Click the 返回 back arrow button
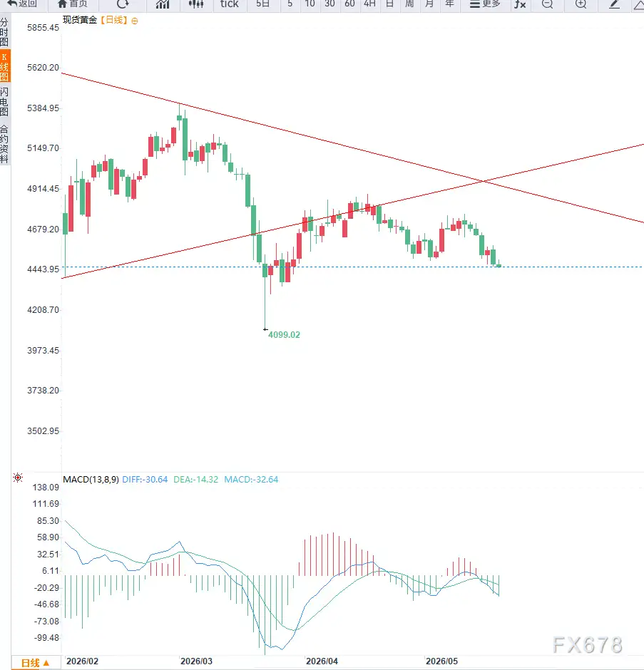Image resolution: width=644 pixels, height=670 pixels. pos(22,4)
